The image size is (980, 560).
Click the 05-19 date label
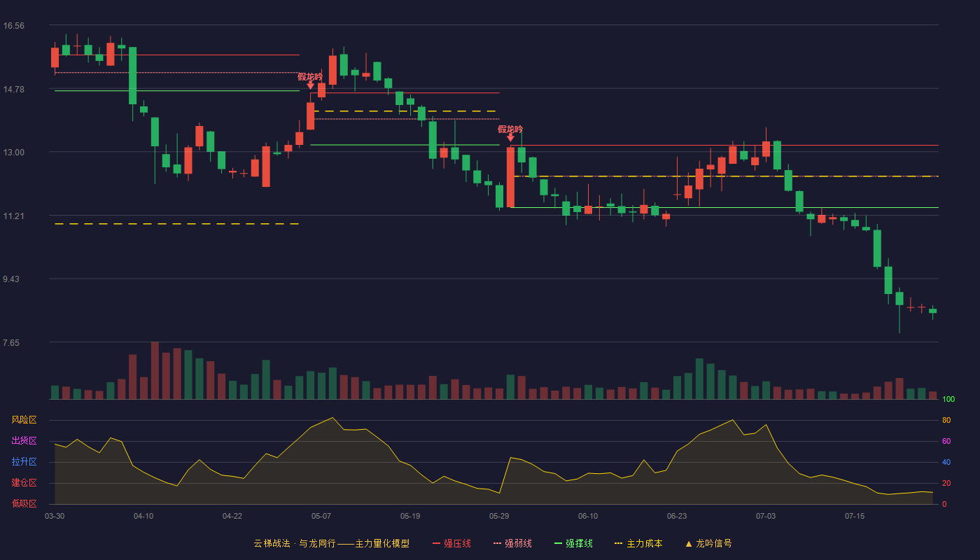(x=410, y=516)
